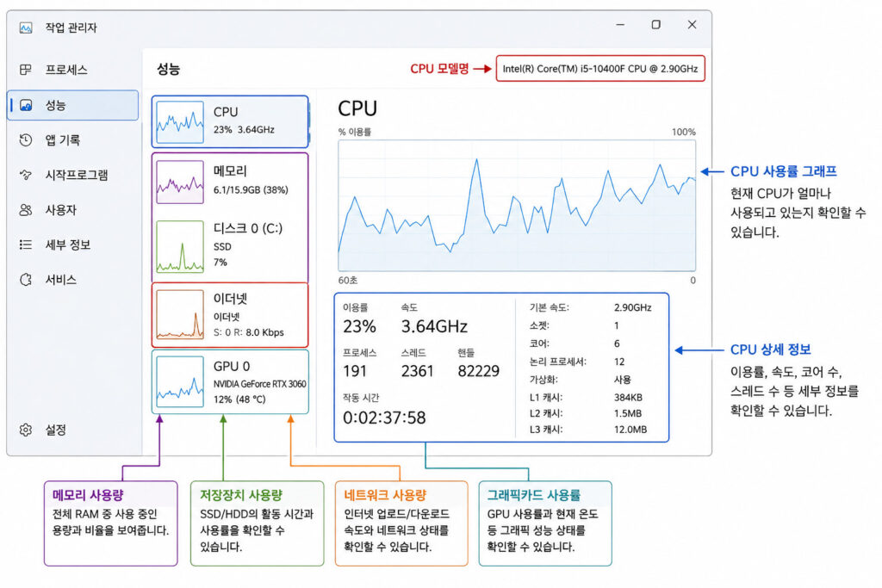
Task: Click the large CPU usage graph
Action: pyautogui.click(x=517, y=206)
